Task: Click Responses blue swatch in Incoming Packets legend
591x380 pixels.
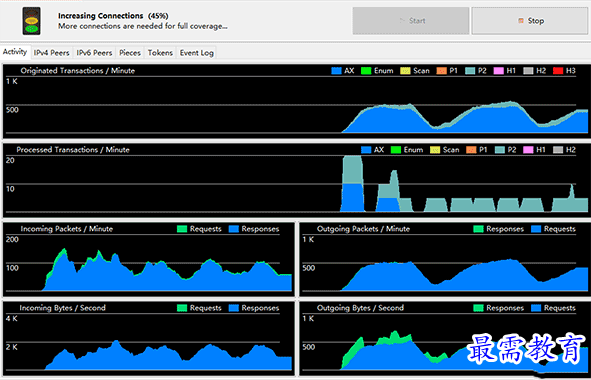Action: tap(234, 229)
